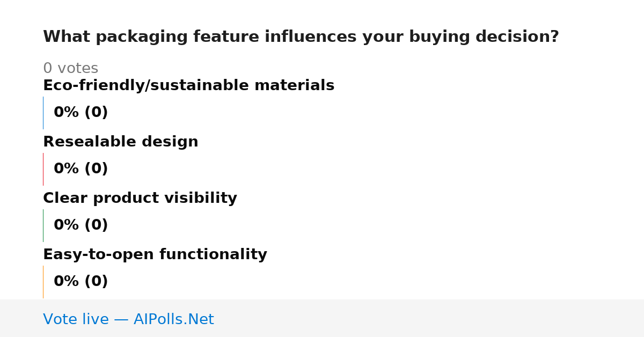Viewport: 644px width, 337px height.
Task: Pick the Clear product visibility option
Action: [x=140, y=198]
